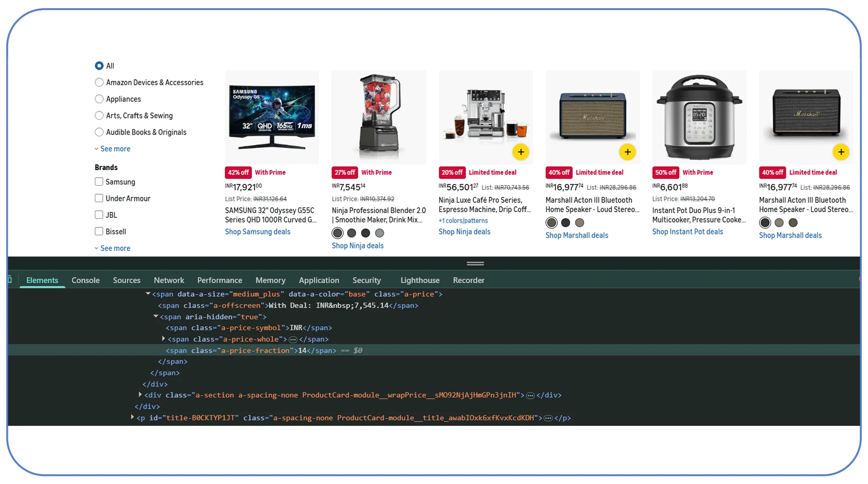Check the Under Armour brand checkbox
868x484 pixels.
pos(99,198)
